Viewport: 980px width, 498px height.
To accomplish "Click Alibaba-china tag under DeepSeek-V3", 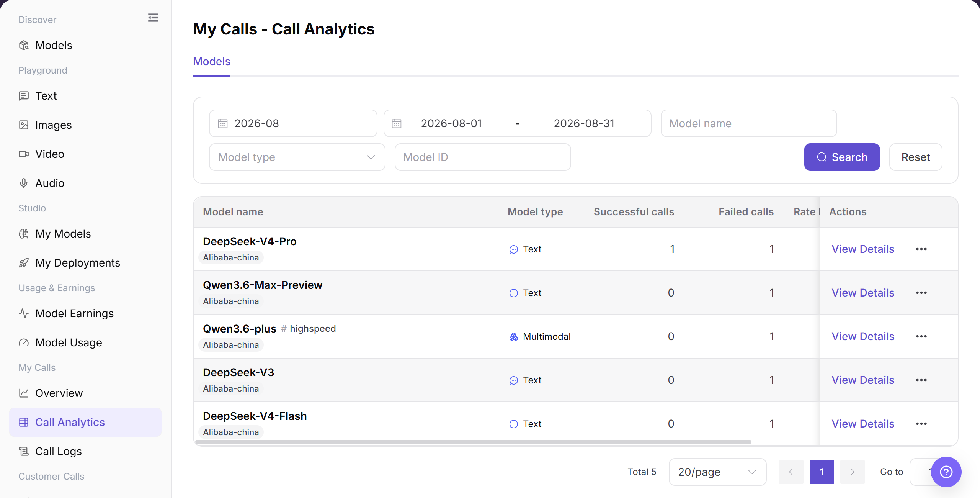I will coord(231,388).
